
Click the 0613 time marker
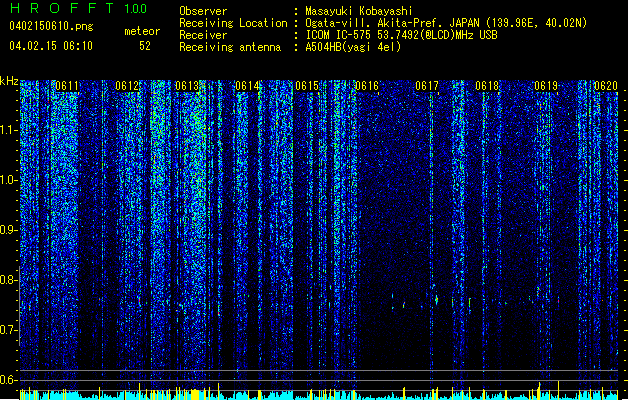tap(187, 86)
